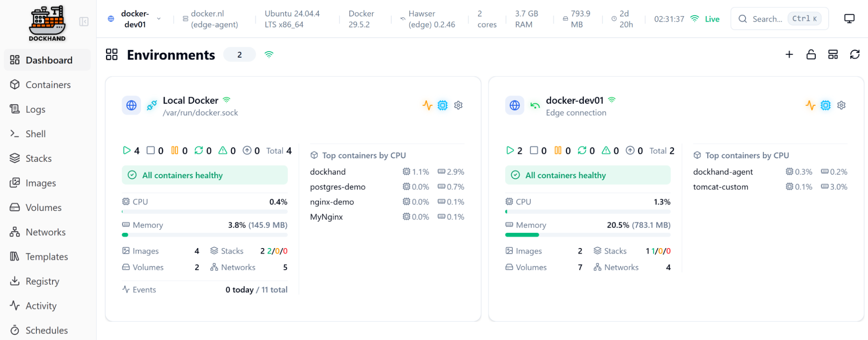Refresh the environments list
Image resolution: width=868 pixels, height=340 pixels.
tap(855, 55)
